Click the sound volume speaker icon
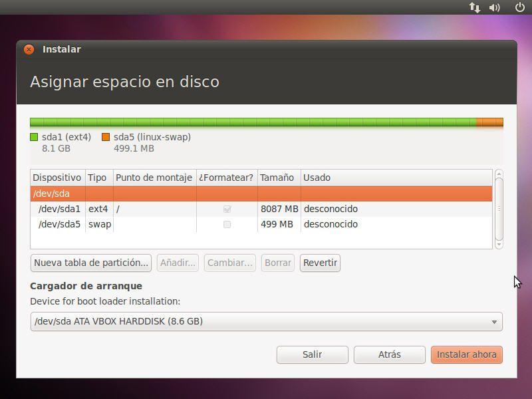Viewport: 532px width, 399px height. tap(494, 7)
